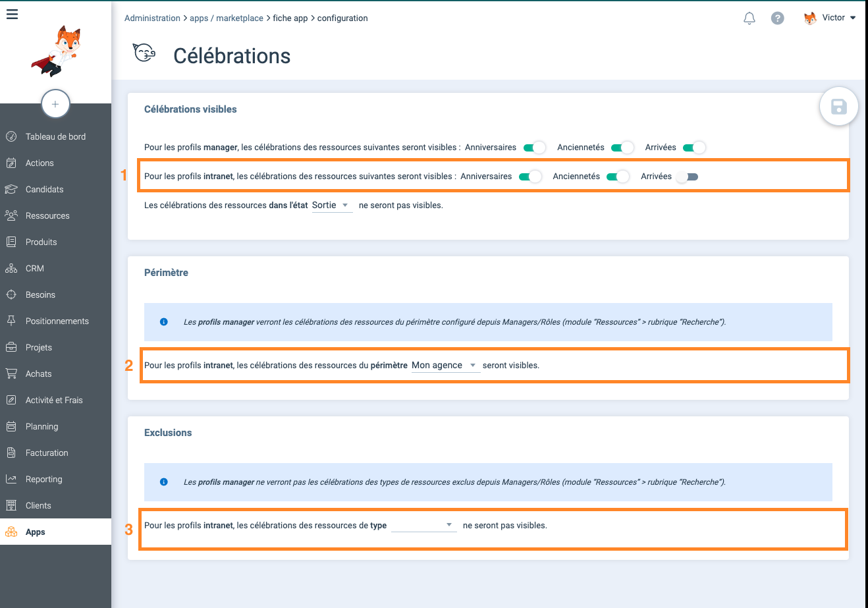Click configuration breadcrumb
The width and height of the screenshot is (868, 608).
[x=342, y=18]
